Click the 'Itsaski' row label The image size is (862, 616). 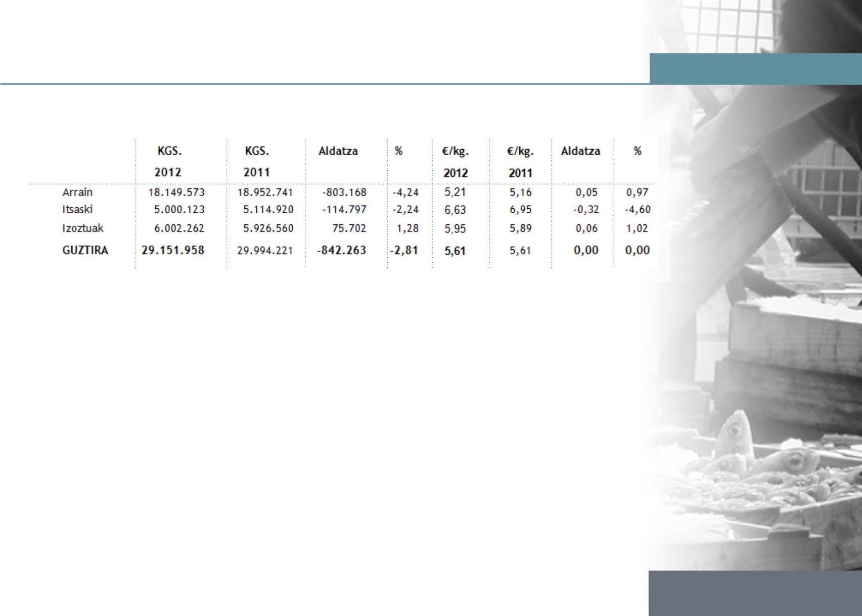(77, 209)
